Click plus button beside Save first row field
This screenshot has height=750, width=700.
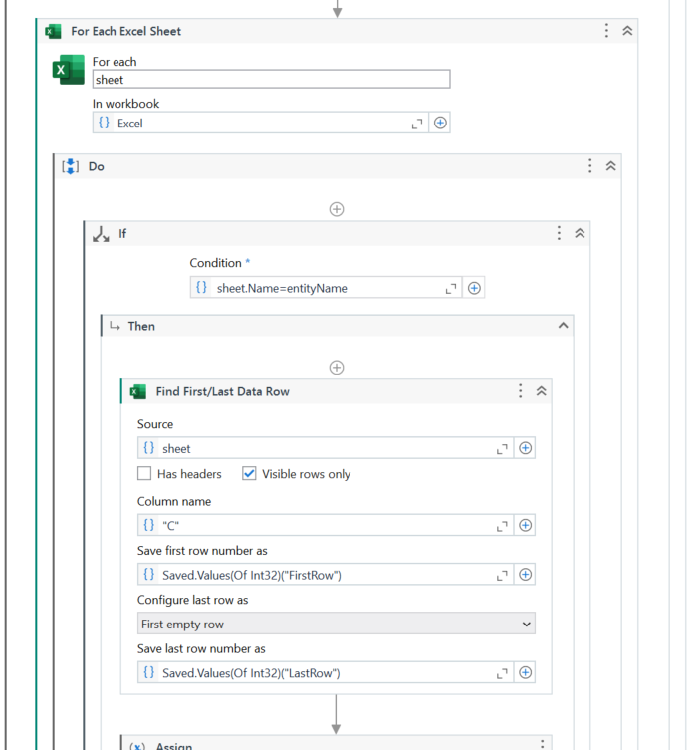click(x=526, y=575)
